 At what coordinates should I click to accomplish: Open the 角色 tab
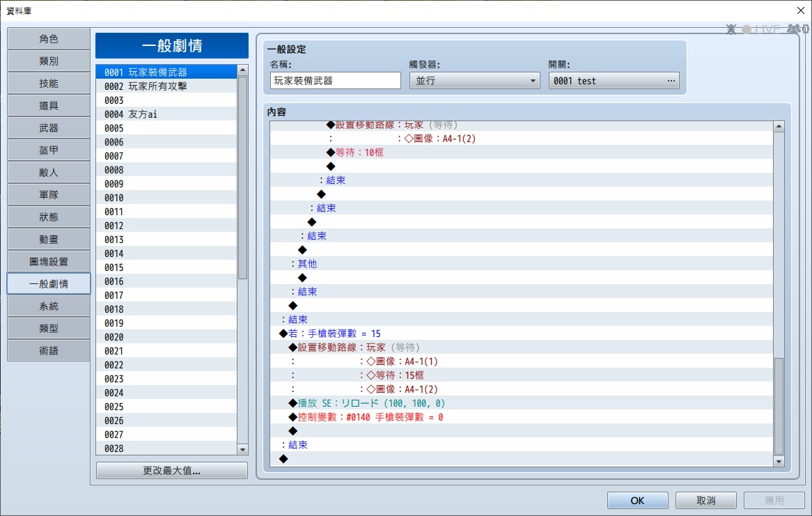point(49,39)
